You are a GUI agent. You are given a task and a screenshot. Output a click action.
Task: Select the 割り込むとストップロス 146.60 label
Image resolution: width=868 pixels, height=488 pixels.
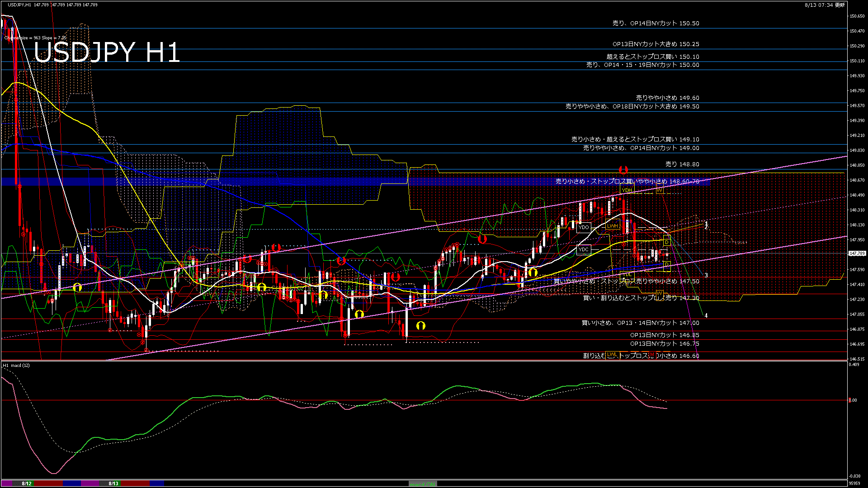click(x=641, y=356)
